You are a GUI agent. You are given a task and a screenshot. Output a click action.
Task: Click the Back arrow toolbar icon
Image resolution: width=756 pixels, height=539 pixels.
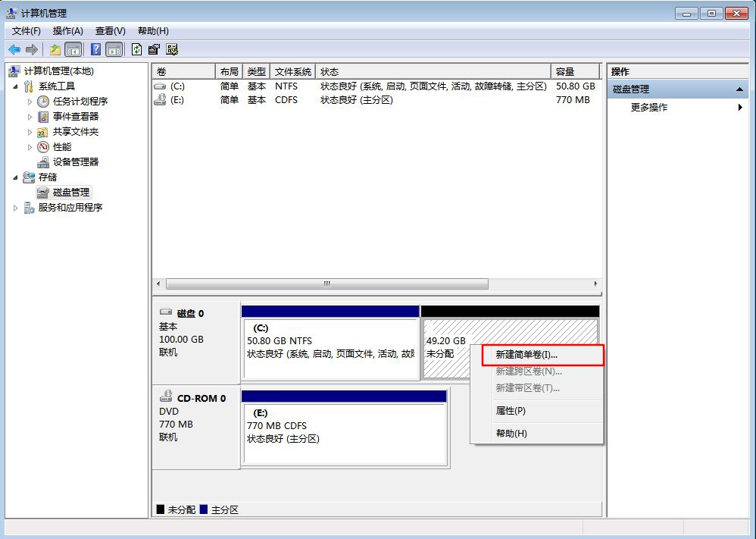(14, 49)
